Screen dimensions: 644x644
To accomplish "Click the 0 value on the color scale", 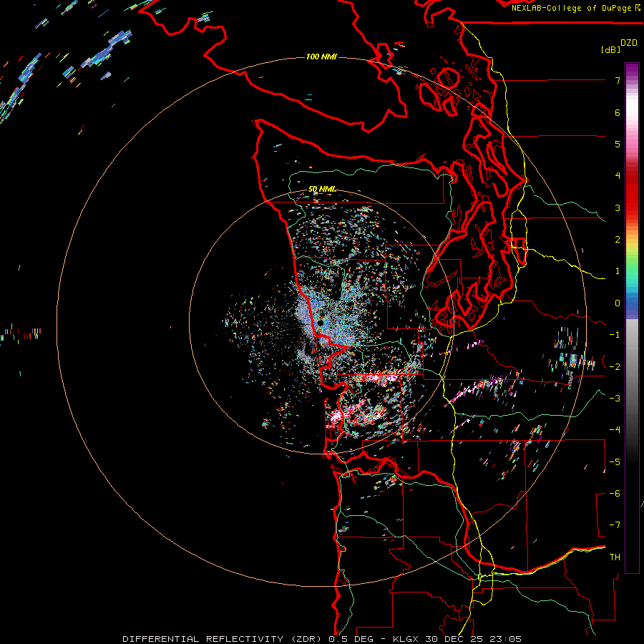I will coord(618,303).
